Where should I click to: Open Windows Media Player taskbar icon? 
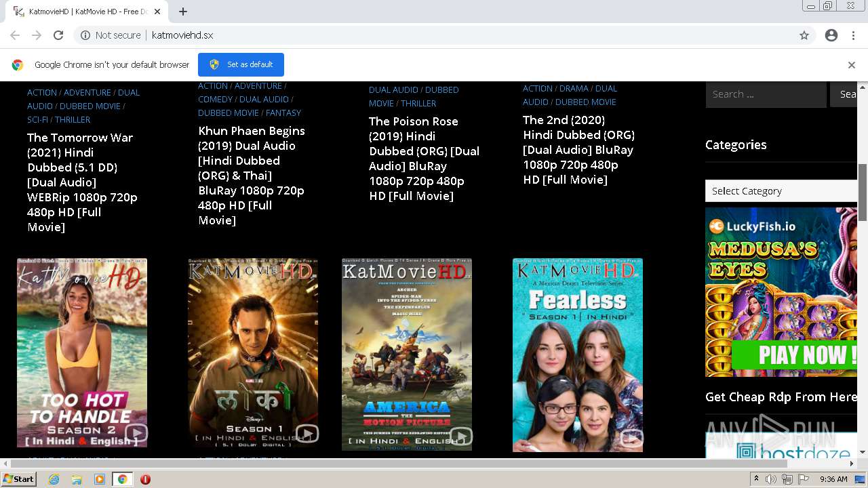click(x=100, y=479)
